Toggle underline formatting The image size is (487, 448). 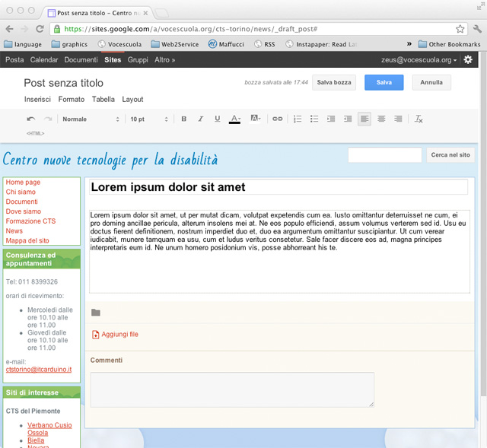click(218, 119)
